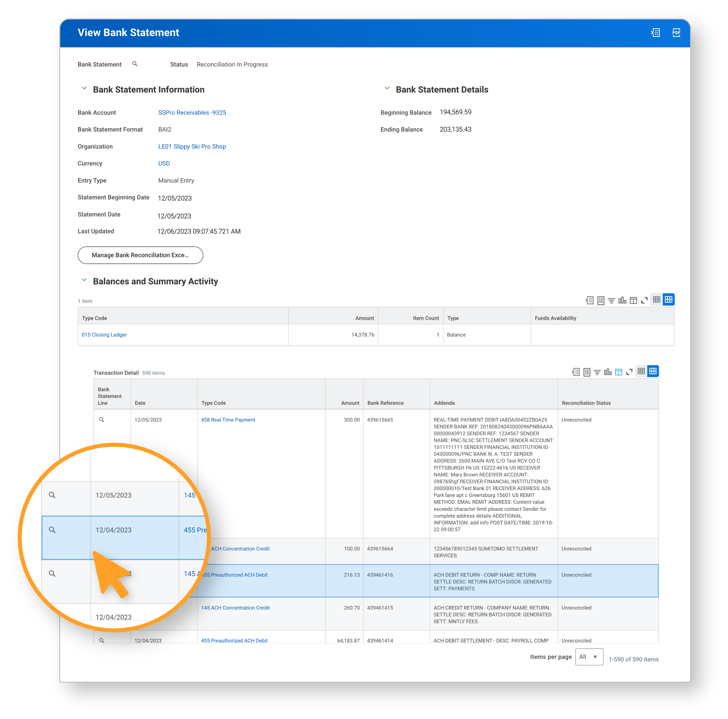Open column settings for Transaction Detail table
Screen dimensions: 728x719
pyautogui.click(x=618, y=372)
